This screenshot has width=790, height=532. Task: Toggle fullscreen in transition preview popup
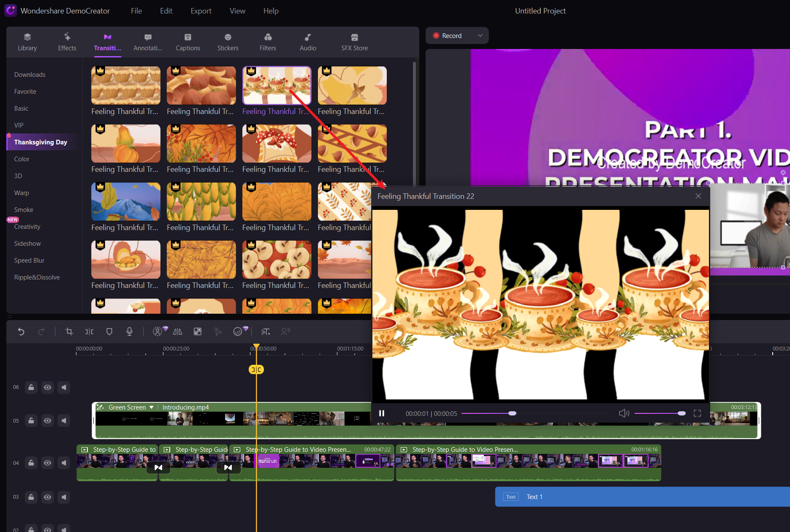pos(697,413)
